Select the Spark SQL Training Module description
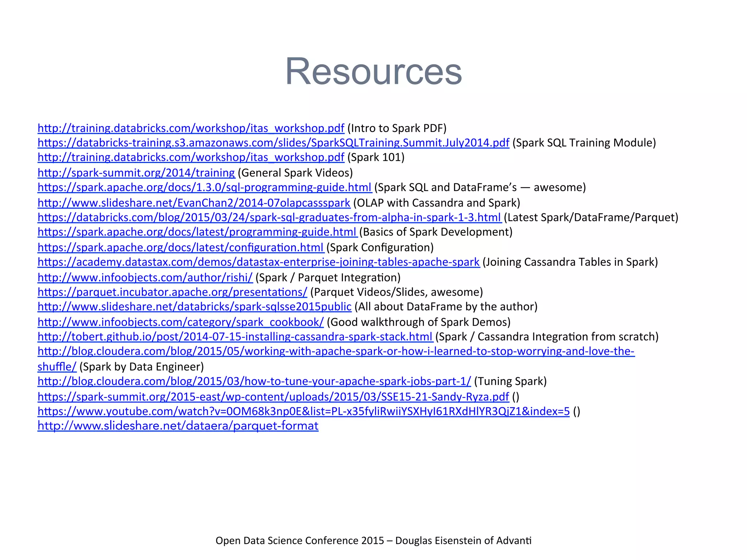The image size is (747, 560). click(x=584, y=143)
